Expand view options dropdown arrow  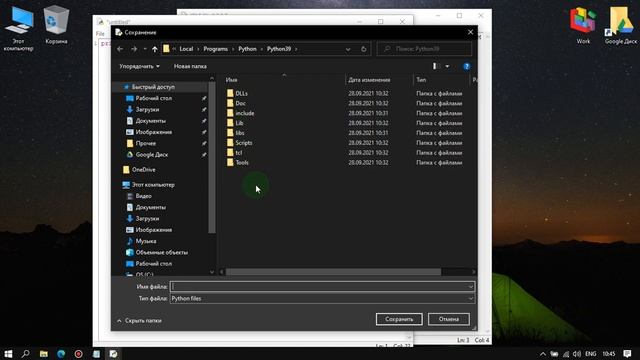(x=447, y=66)
